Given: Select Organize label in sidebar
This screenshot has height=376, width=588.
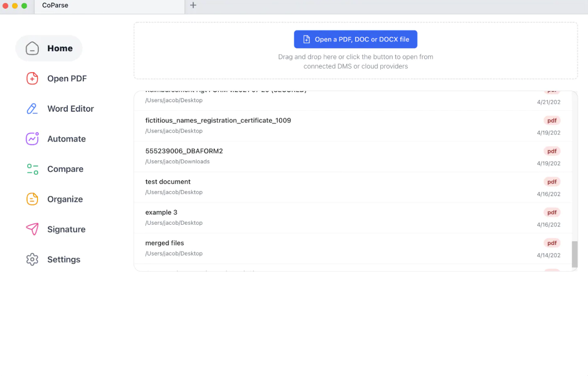Looking at the screenshot, I should click(x=65, y=199).
